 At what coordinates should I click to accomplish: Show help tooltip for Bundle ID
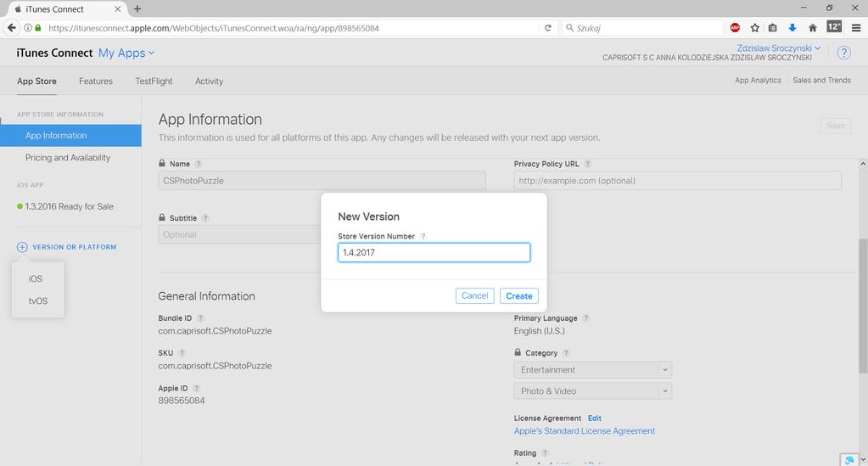tap(200, 318)
